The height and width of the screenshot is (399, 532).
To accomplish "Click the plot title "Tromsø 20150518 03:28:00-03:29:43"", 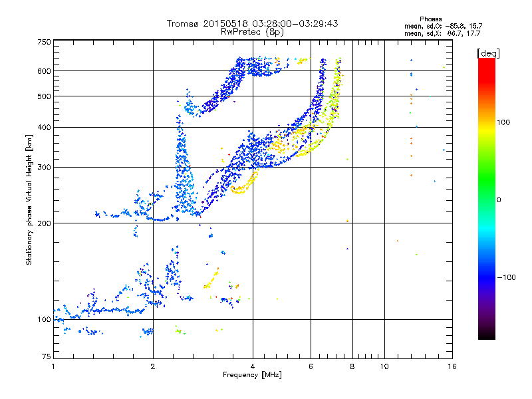I will click(x=252, y=23).
